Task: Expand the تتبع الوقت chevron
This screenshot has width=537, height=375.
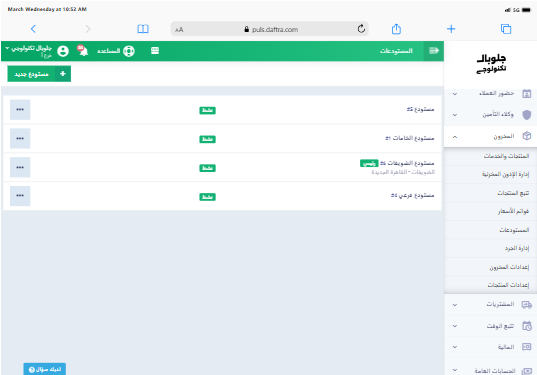Action: point(455,326)
